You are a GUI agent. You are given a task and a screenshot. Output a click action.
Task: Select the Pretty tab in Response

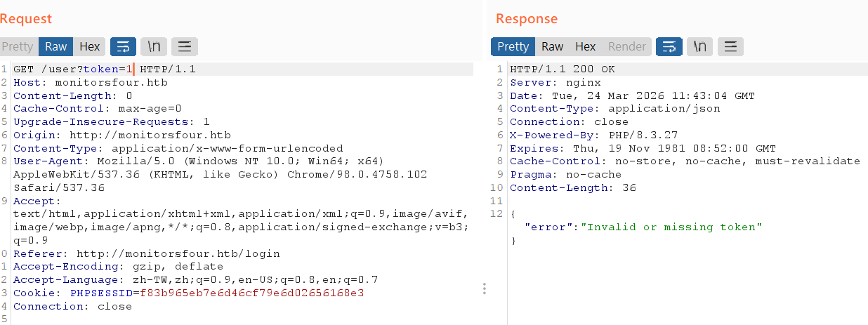pos(513,47)
